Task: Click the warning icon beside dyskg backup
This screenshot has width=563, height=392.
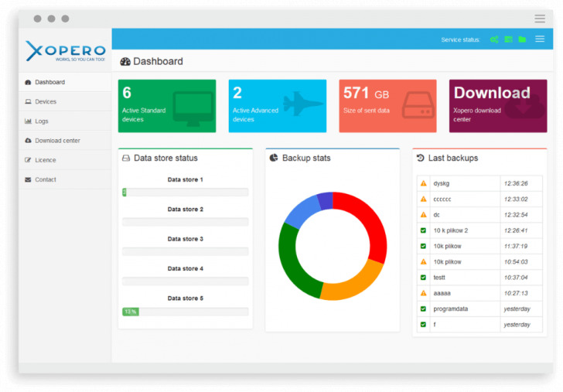Action: [x=423, y=184]
